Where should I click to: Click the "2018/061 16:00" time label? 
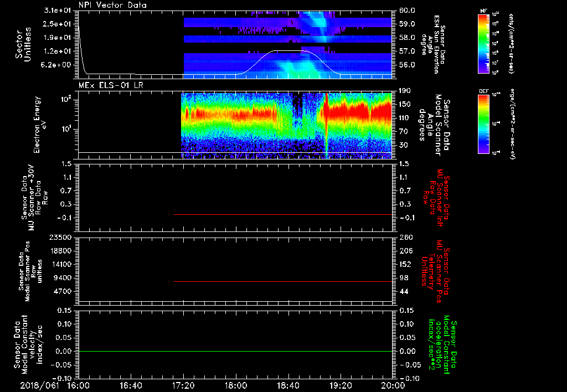point(54,385)
